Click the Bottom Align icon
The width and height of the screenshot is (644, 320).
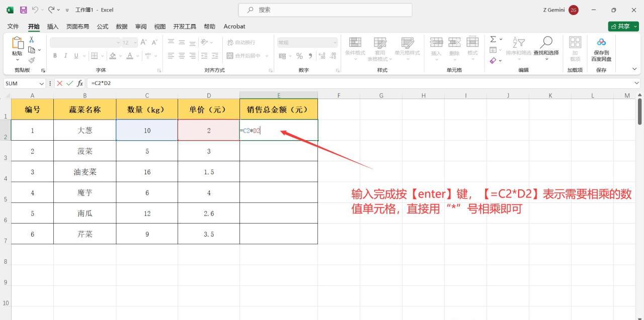point(193,43)
